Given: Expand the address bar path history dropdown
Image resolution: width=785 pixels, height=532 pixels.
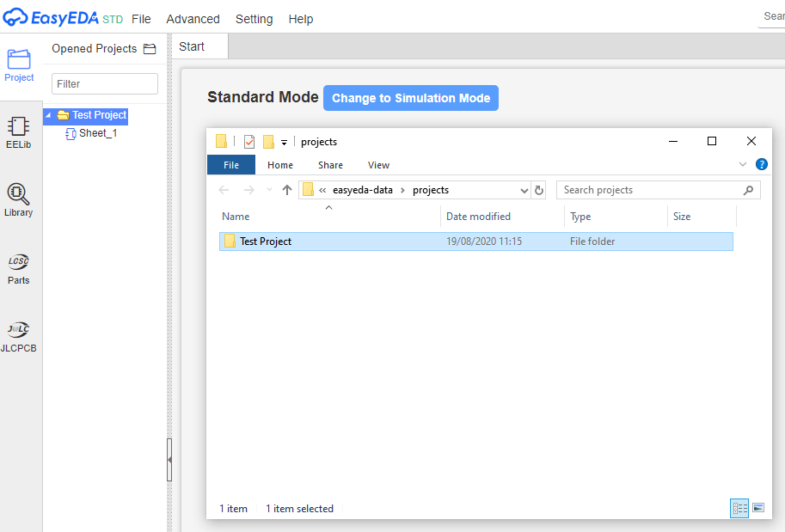Looking at the screenshot, I should pos(524,190).
